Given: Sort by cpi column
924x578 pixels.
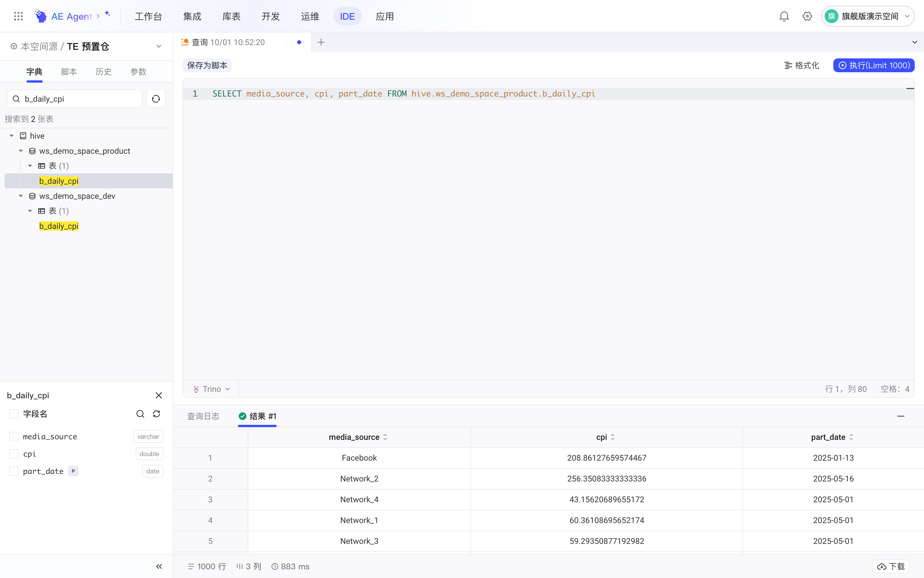Looking at the screenshot, I should (613, 437).
